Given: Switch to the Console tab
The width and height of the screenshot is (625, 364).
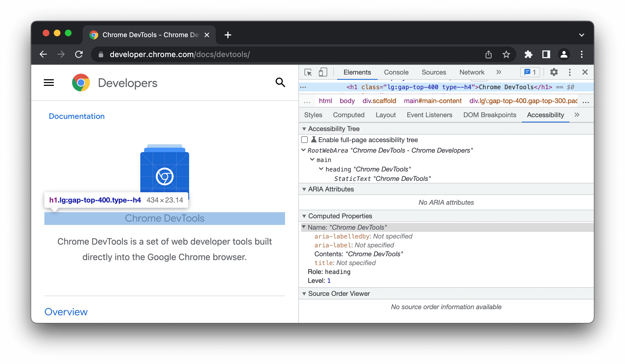Looking at the screenshot, I should (396, 72).
